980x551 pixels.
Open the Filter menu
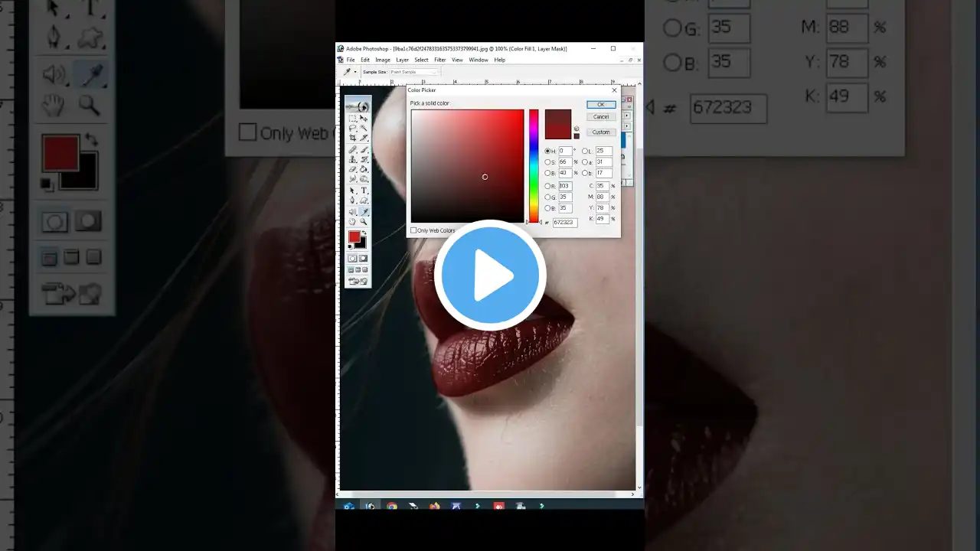pyautogui.click(x=440, y=60)
